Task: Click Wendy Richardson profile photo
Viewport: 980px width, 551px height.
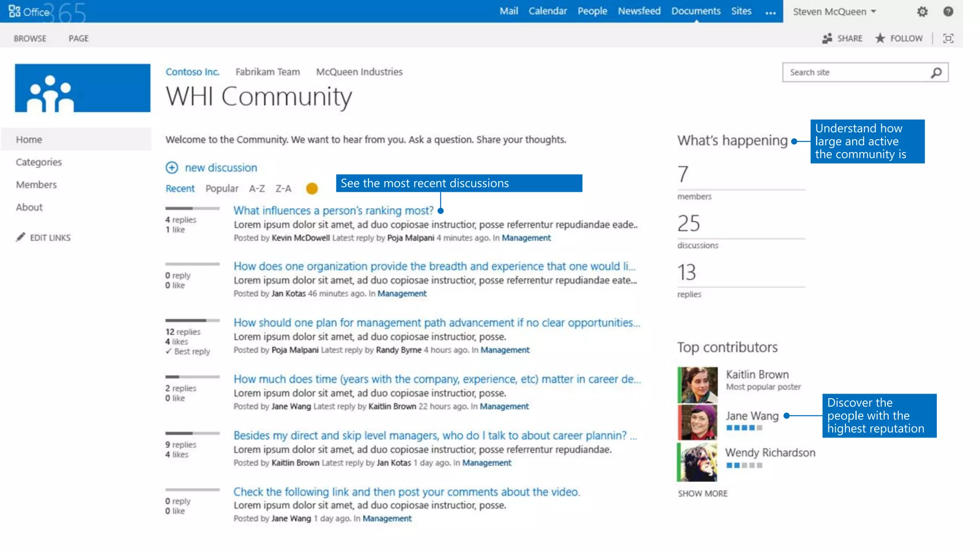Action: click(697, 462)
